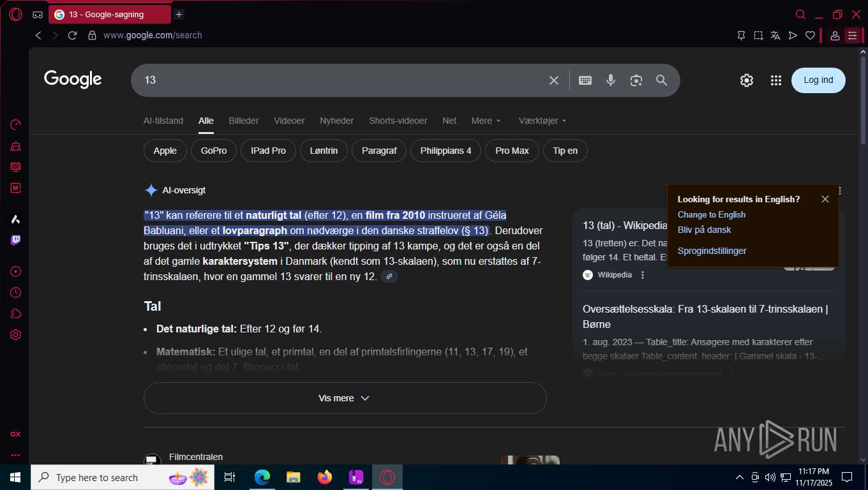Open Twitch in sidebar
The width and height of the screenshot is (868, 490).
tap(16, 241)
